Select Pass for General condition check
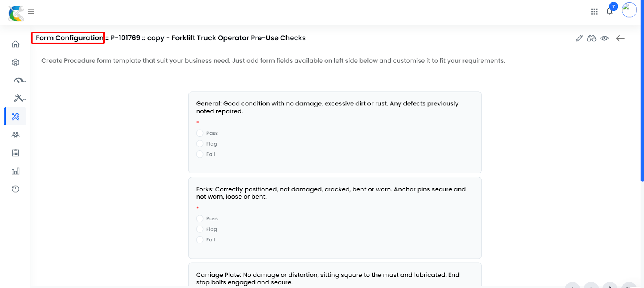 click(x=200, y=133)
